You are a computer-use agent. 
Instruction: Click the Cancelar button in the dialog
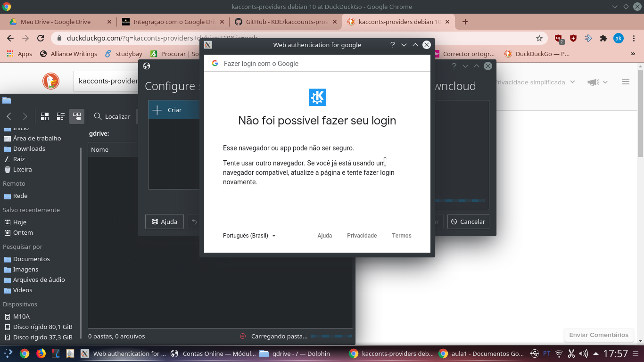point(468,222)
